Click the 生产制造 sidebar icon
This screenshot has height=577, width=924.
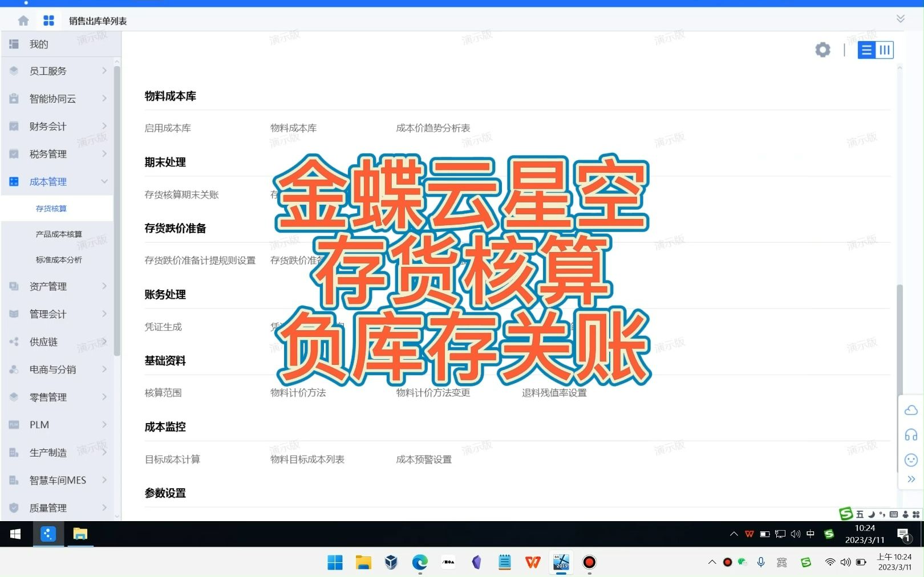pos(14,452)
